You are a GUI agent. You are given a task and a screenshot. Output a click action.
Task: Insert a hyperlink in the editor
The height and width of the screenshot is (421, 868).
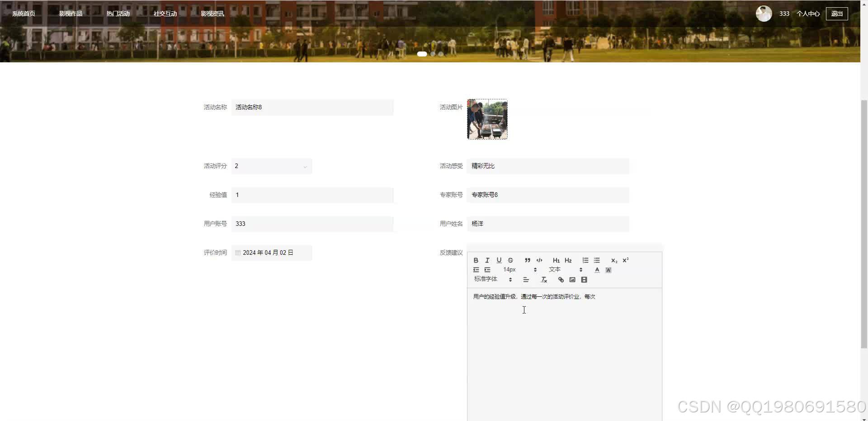tap(561, 280)
